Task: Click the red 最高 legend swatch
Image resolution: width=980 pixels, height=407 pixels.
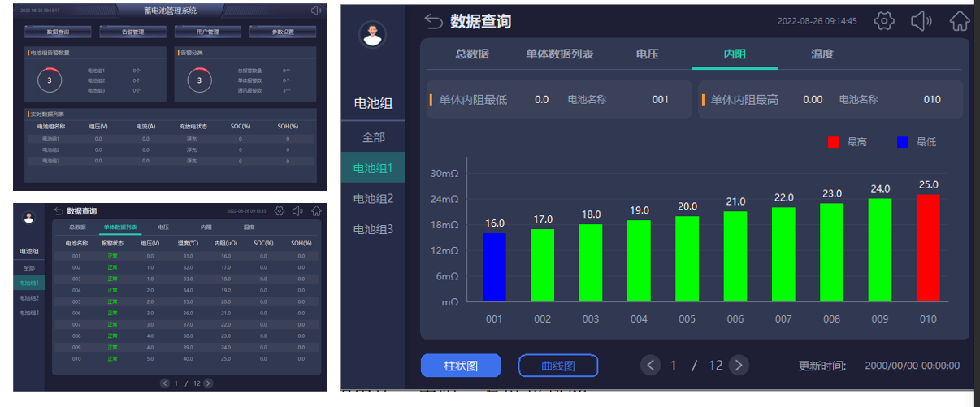Action: [834, 142]
